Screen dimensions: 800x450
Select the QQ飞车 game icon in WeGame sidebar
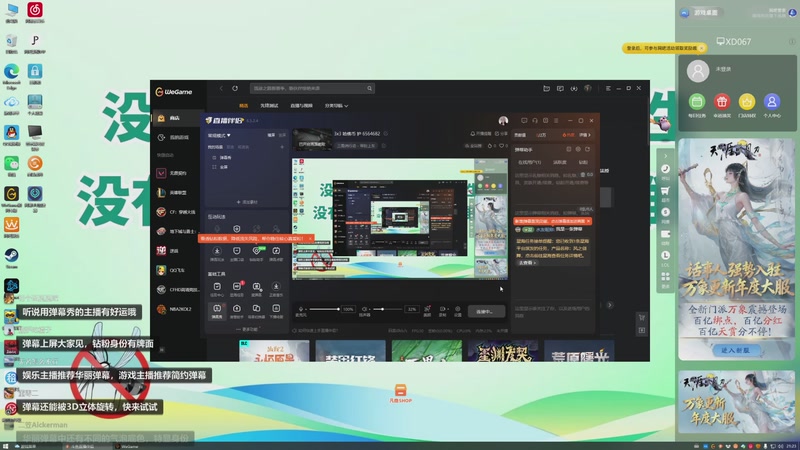pos(161,270)
